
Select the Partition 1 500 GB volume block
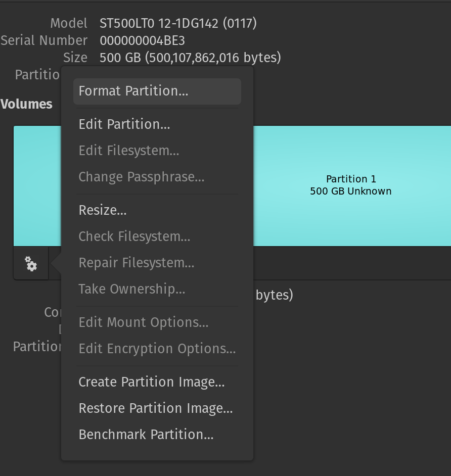coord(351,185)
